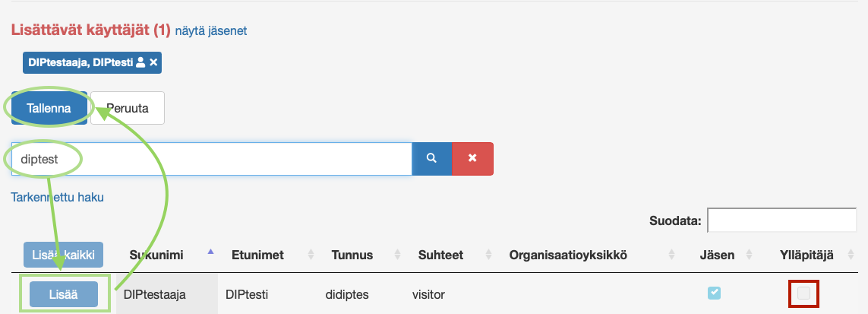Sort by the Ylläpitäjä column header

(x=806, y=255)
